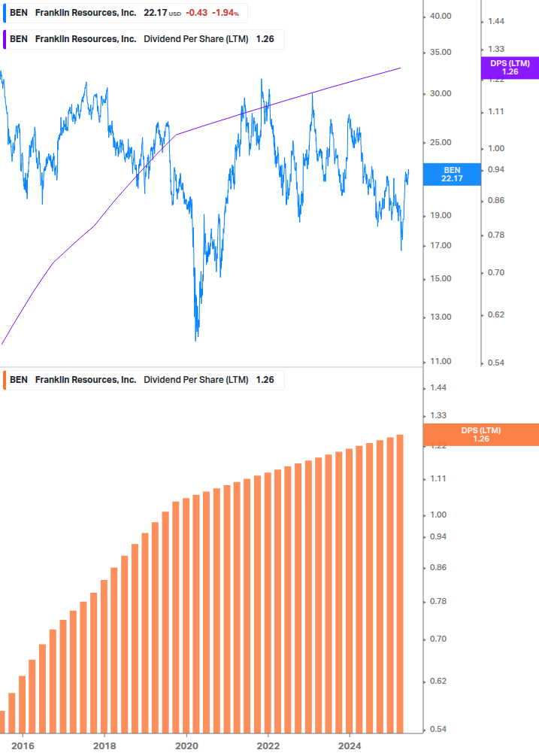The width and height of the screenshot is (539, 756).
Task: Click the 2018 label on the time axis
Action: click(x=104, y=746)
